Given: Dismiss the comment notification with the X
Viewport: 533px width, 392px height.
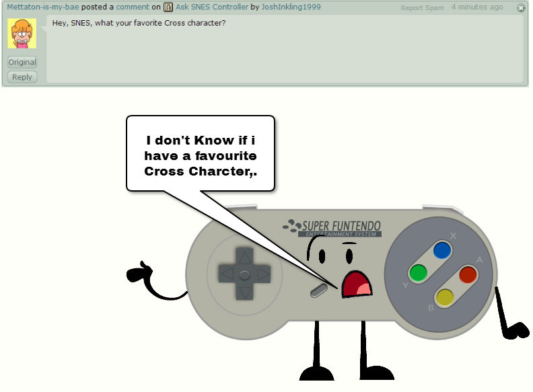Looking at the screenshot, I should pos(521,8).
